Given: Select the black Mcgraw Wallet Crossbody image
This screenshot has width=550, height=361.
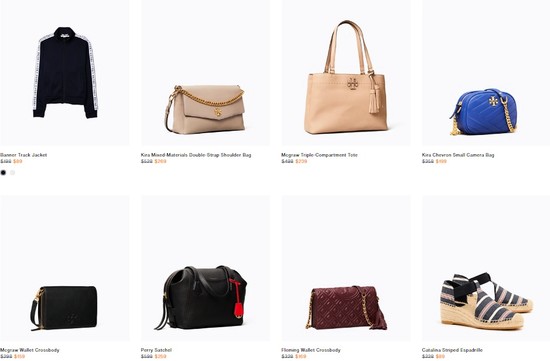Looking at the screenshot, I should [x=65, y=268].
